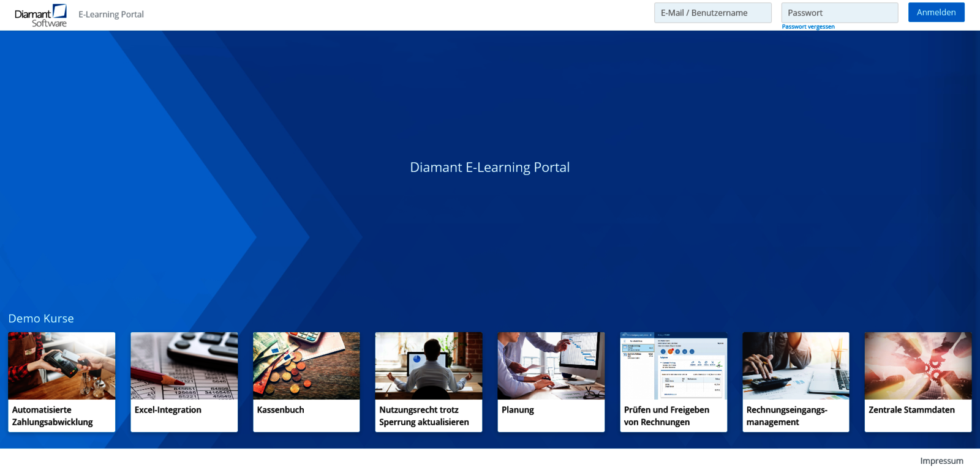Click the Kassenbuch title text
This screenshot has height=473, width=980.
(x=281, y=410)
